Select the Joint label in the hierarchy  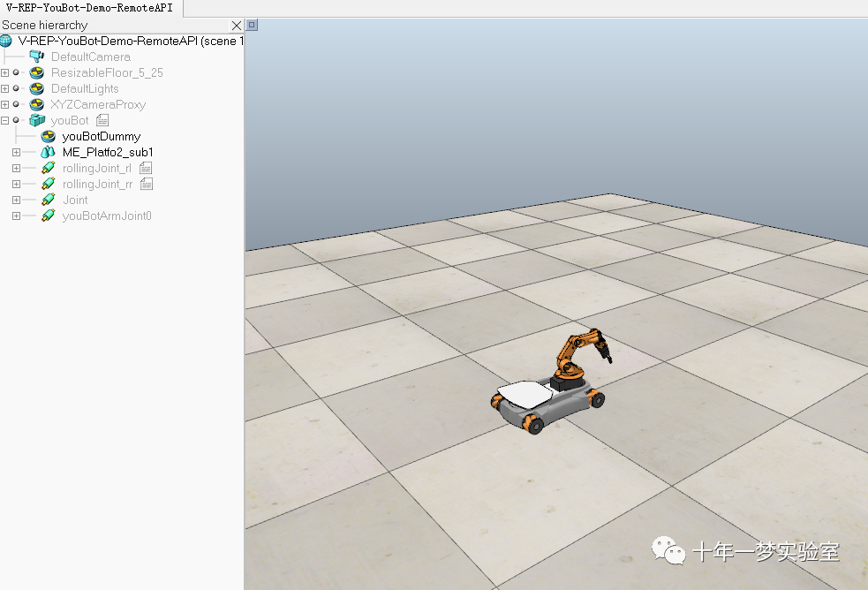pyautogui.click(x=75, y=200)
